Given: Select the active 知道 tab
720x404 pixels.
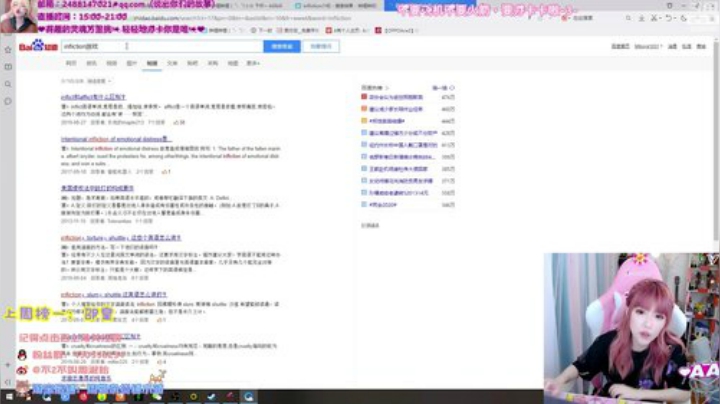Looking at the screenshot, I should coord(152,63).
